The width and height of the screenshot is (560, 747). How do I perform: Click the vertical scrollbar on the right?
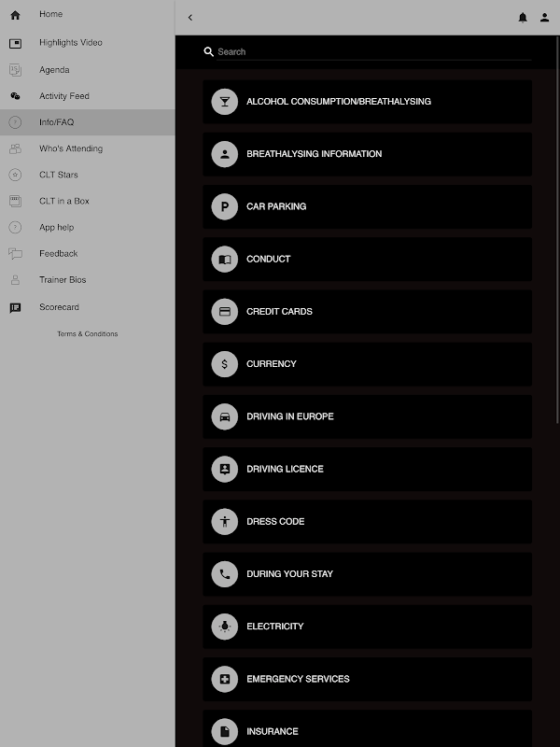pyautogui.click(x=557, y=233)
